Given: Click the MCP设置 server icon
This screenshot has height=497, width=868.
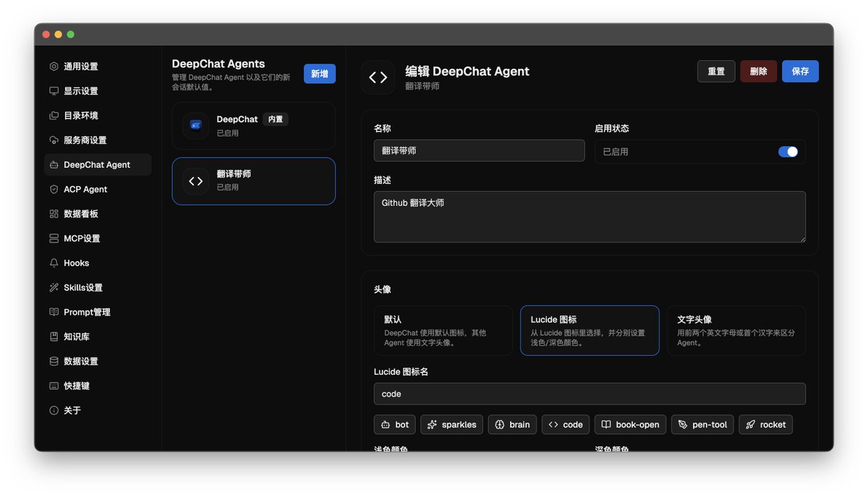Looking at the screenshot, I should coord(54,239).
